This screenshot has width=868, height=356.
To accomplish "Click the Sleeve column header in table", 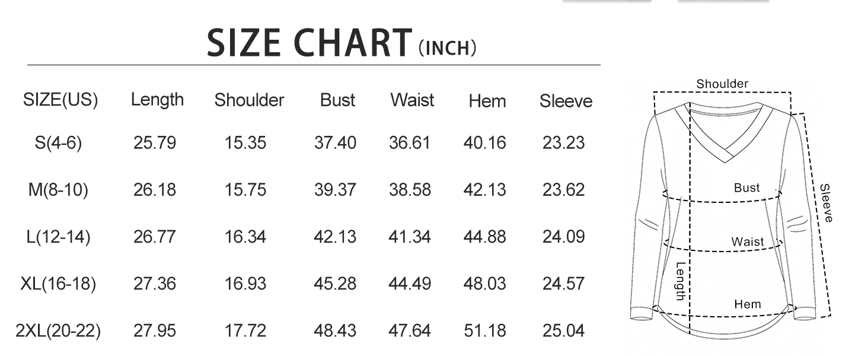I will 566,101.
